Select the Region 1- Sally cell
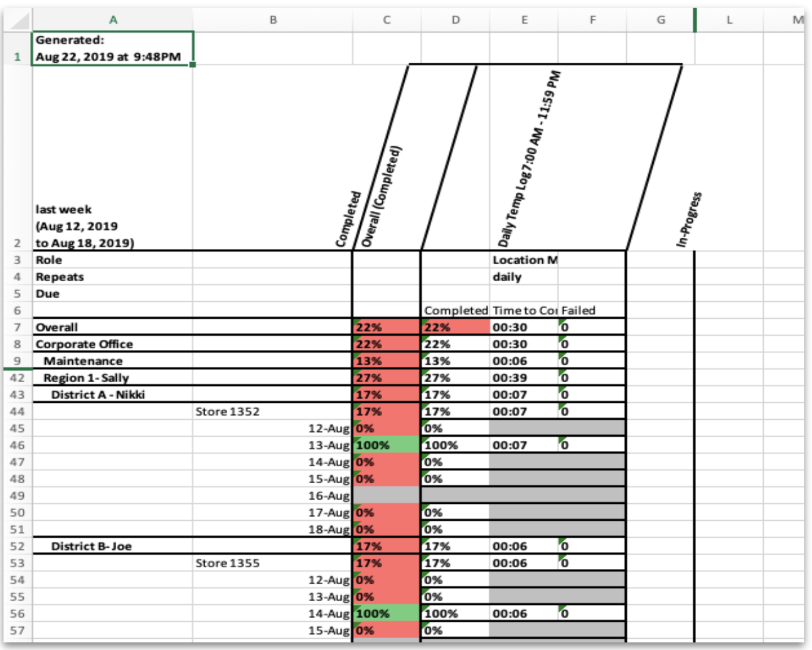The width and height of the screenshot is (812, 650). [x=113, y=378]
